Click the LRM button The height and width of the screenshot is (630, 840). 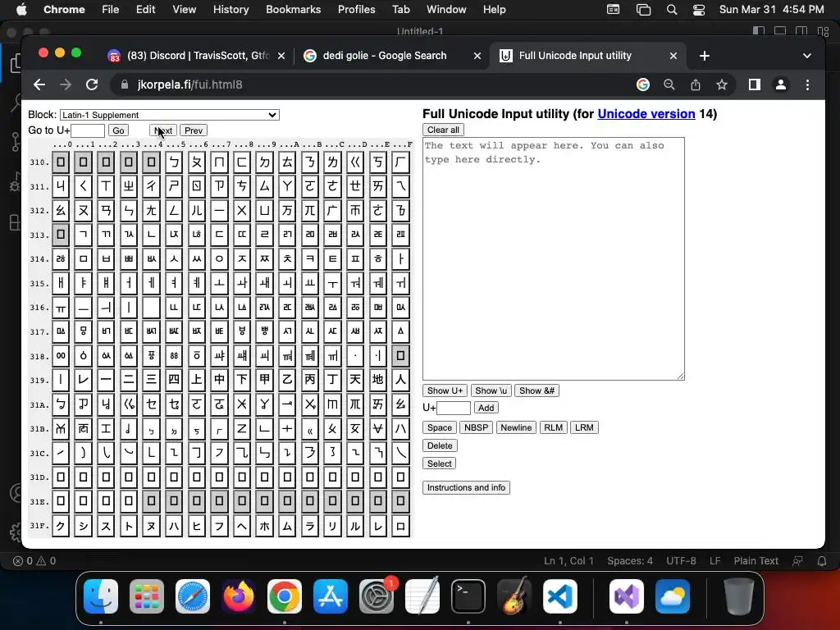pos(584,427)
